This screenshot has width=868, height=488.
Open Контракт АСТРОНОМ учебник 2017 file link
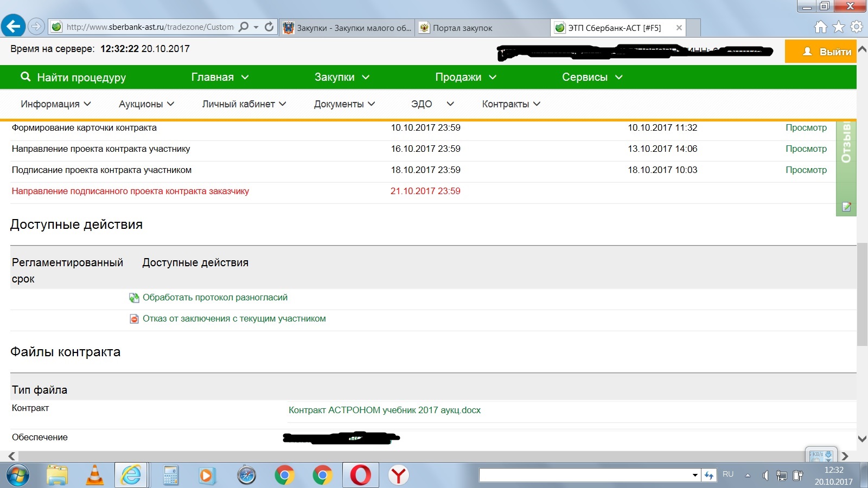(384, 410)
